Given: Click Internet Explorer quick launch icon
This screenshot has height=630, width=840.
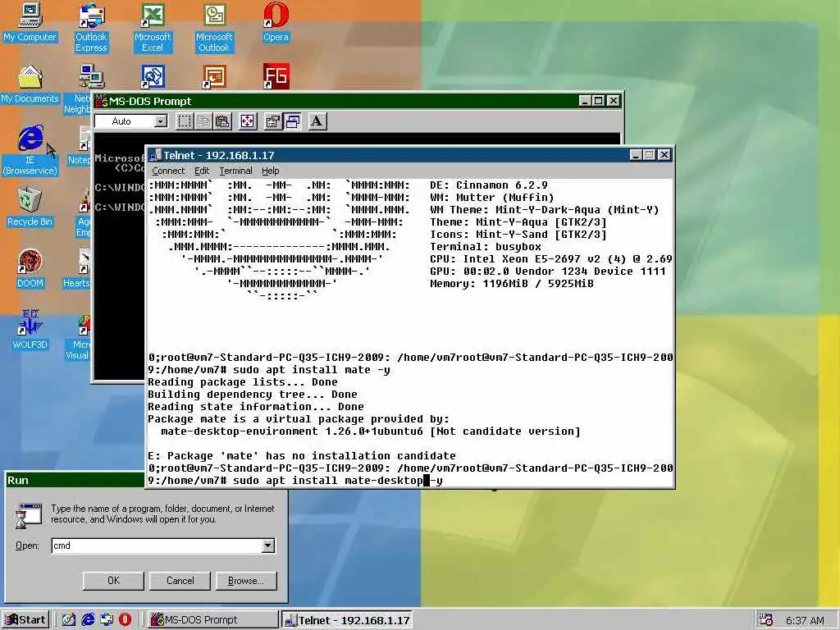Looking at the screenshot, I should (88, 620).
